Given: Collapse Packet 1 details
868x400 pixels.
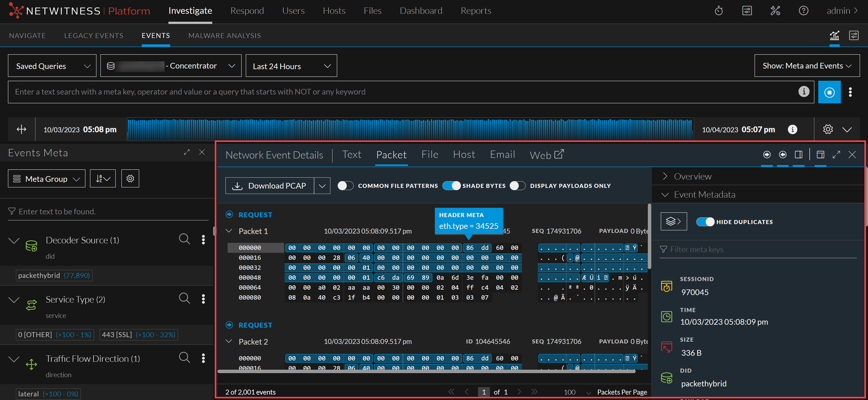Looking at the screenshot, I should click(229, 231).
